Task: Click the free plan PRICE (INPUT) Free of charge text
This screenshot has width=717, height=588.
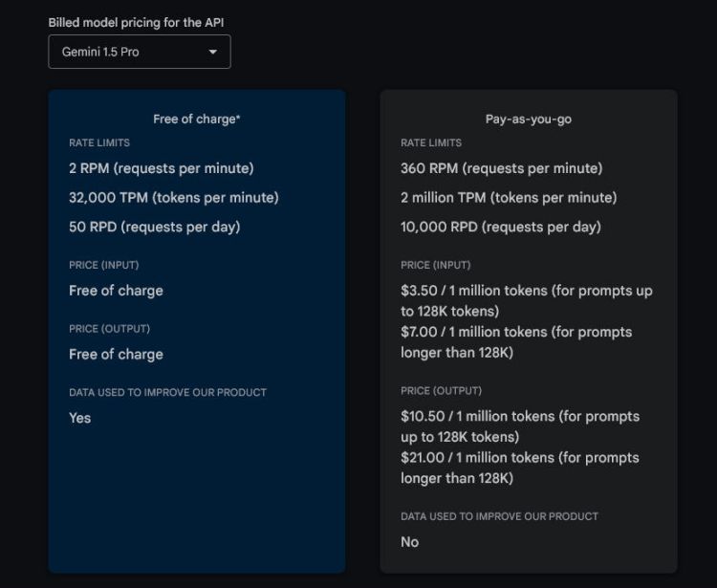Action: tap(116, 291)
